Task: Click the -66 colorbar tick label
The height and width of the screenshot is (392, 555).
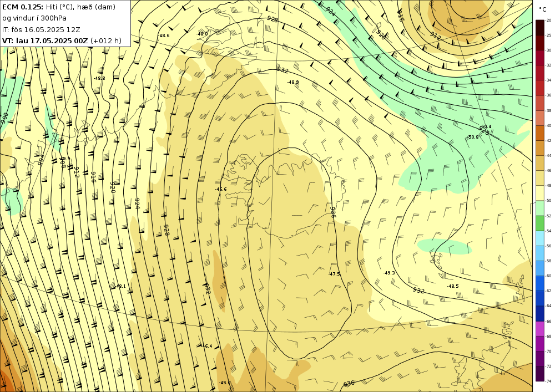Action: (548, 321)
